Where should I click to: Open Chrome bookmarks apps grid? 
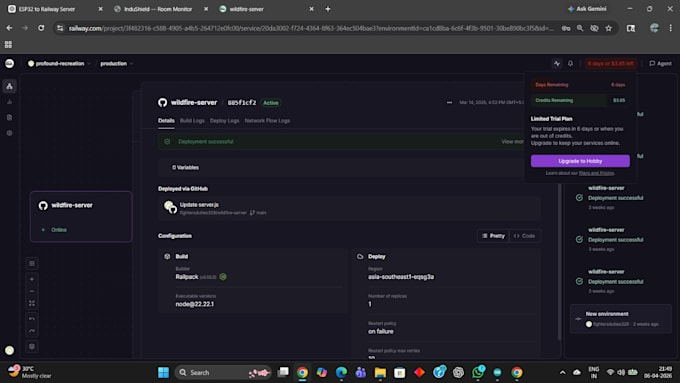8,44
